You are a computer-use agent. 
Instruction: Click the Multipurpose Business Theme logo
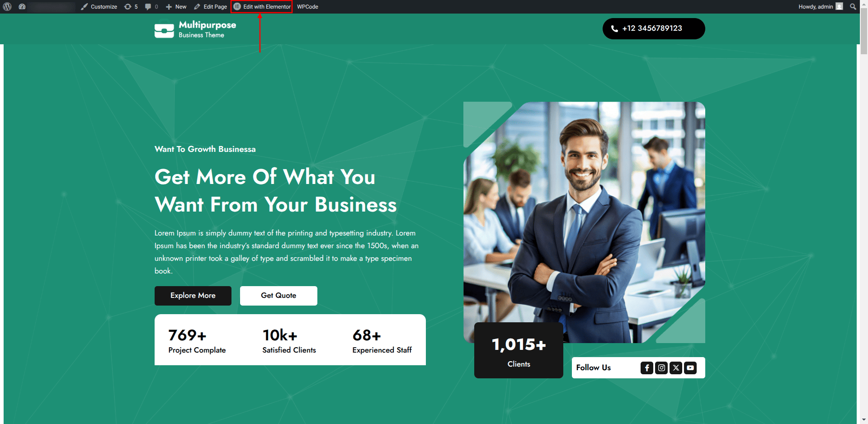point(195,29)
